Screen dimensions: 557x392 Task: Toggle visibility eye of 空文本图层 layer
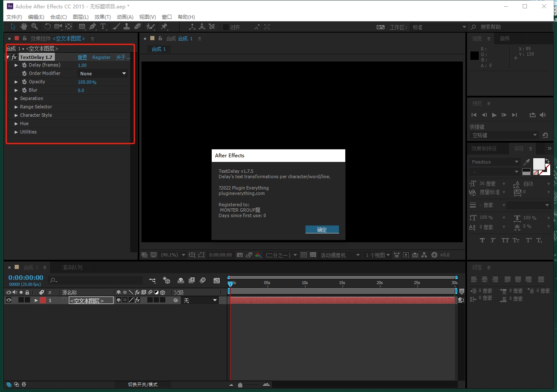(x=9, y=300)
